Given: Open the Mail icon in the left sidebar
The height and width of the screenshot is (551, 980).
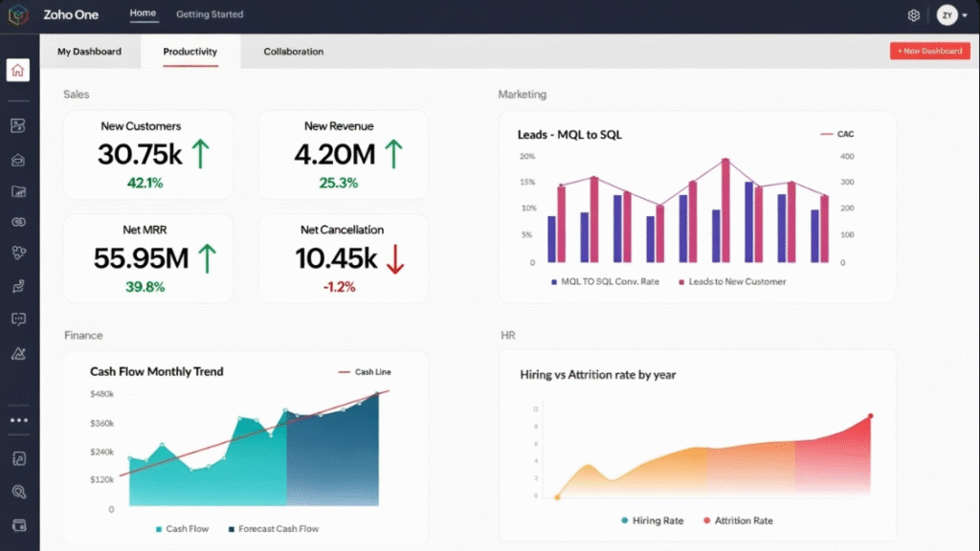Looking at the screenshot, I should pyautogui.click(x=17, y=160).
